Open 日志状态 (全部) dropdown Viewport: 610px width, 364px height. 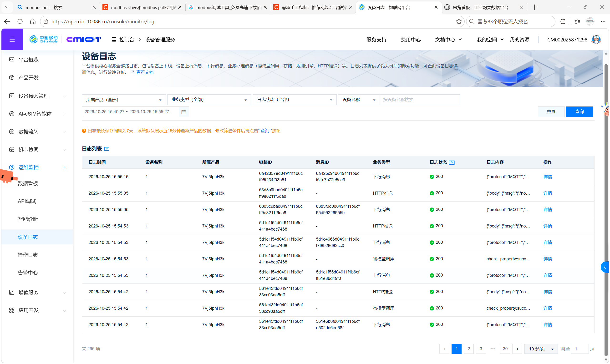coord(295,100)
